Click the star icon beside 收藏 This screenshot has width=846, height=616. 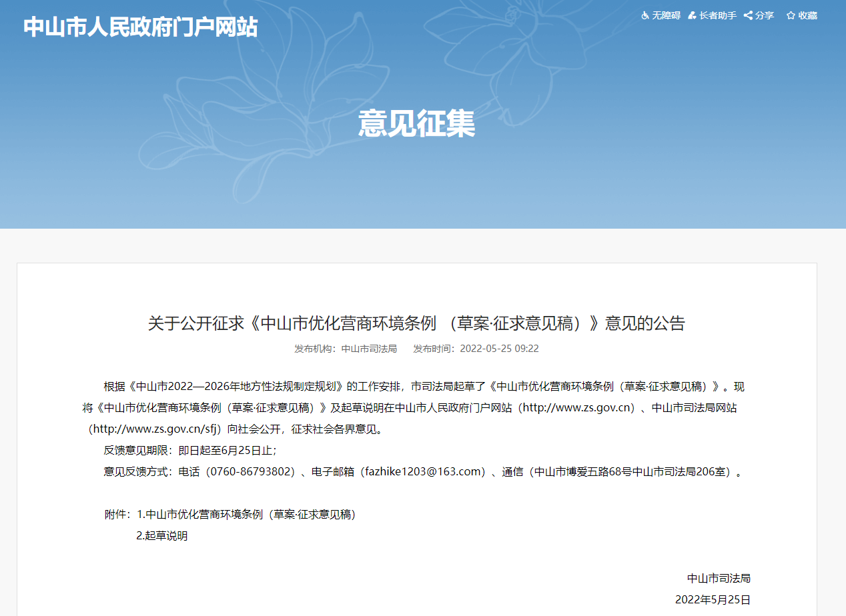pos(791,15)
